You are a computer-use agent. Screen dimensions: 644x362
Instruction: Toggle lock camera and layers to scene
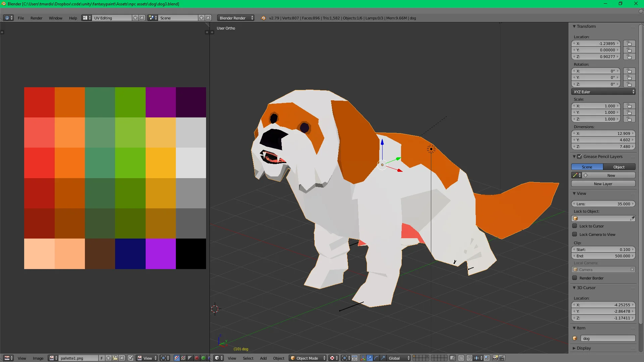coord(453,358)
